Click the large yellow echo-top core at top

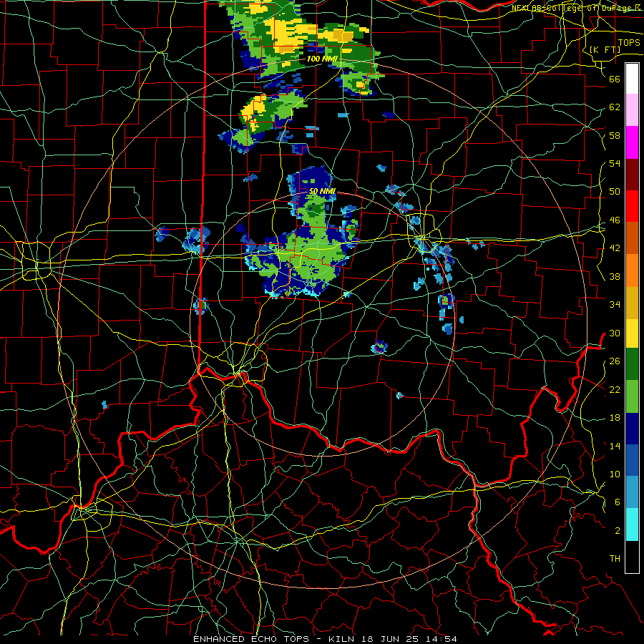290,35
